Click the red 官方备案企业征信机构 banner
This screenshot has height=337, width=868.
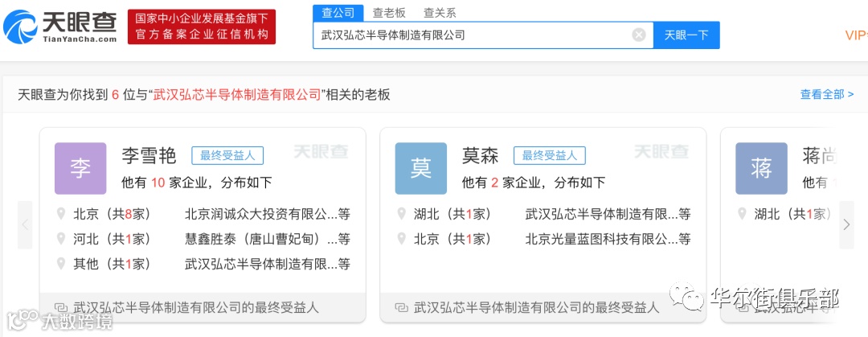(202, 27)
